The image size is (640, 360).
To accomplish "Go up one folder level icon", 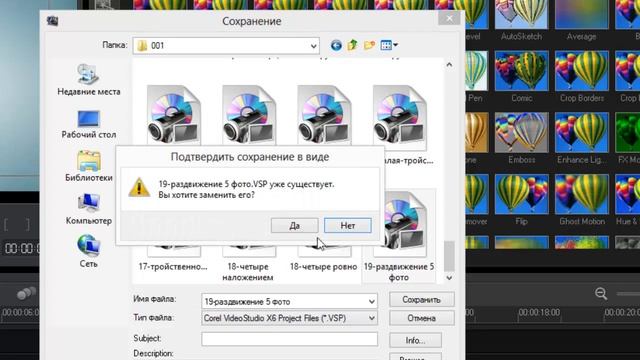I will click(353, 45).
